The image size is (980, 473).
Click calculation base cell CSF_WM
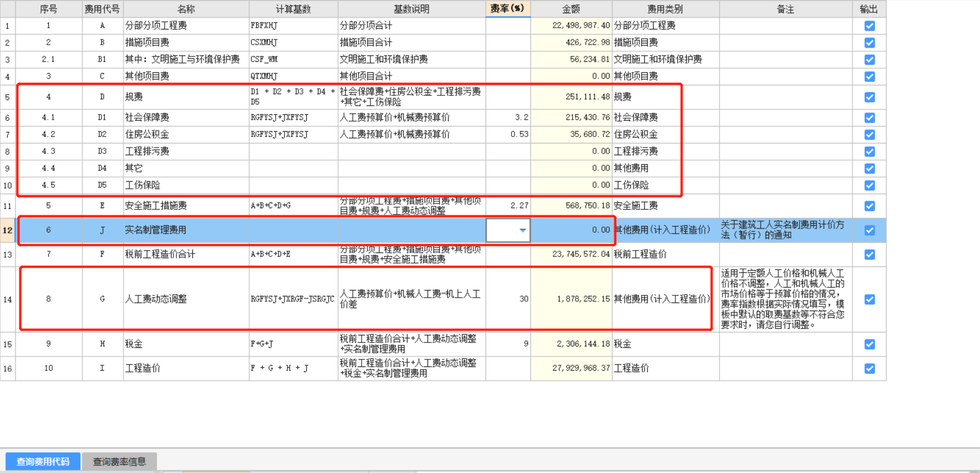[293, 59]
